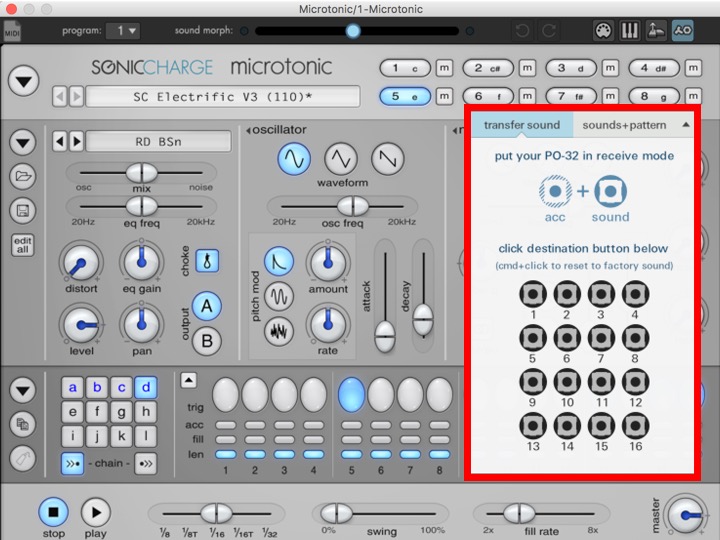Open the program number dropdown
The image size is (720, 540).
click(123, 31)
